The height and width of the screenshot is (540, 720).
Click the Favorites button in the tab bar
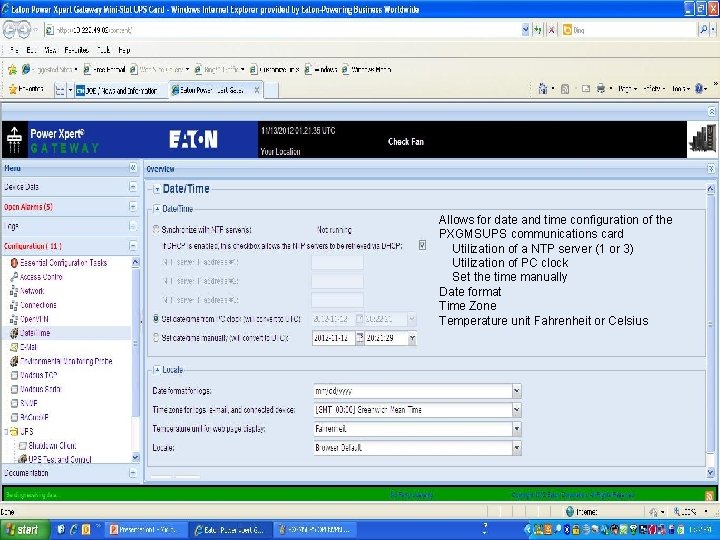(26, 89)
